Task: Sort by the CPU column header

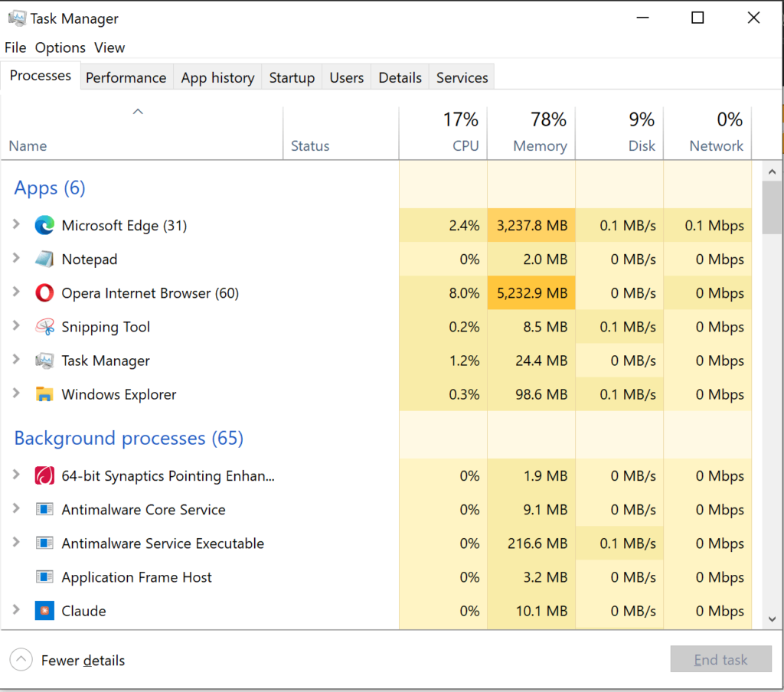Action: point(443,133)
